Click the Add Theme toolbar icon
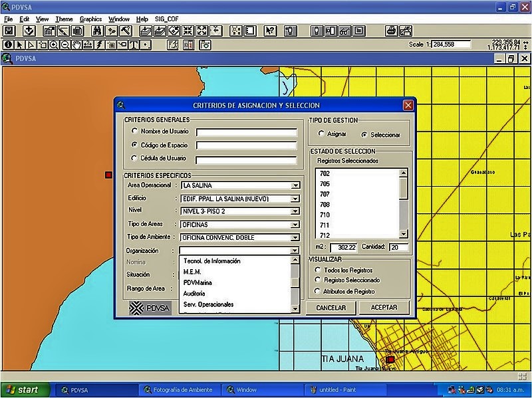The width and height of the screenshot is (532, 398). [29, 31]
